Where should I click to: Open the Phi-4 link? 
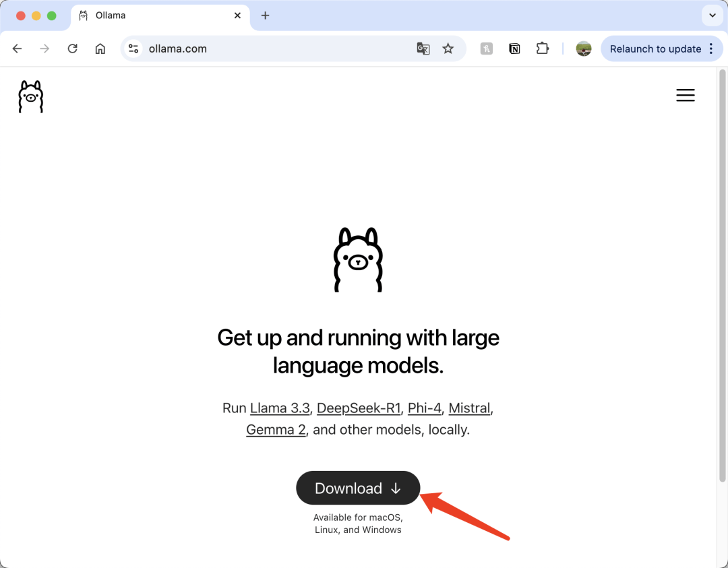pyautogui.click(x=425, y=408)
